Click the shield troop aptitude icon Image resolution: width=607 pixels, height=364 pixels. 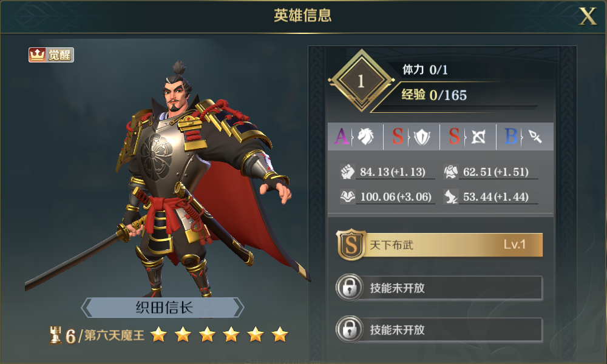tap(422, 136)
